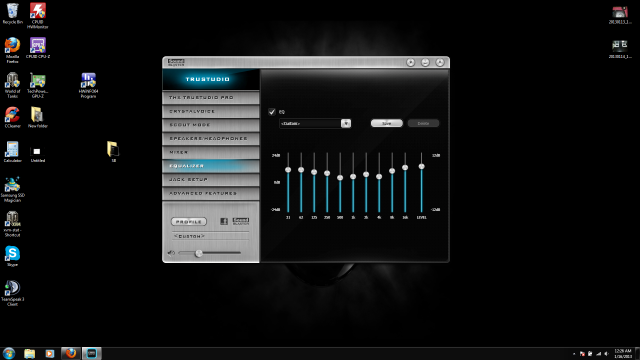Image resolution: width=640 pixels, height=360 pixels.
Task: Switch to the CrystalVoice section
Action: tap(211, 111)
